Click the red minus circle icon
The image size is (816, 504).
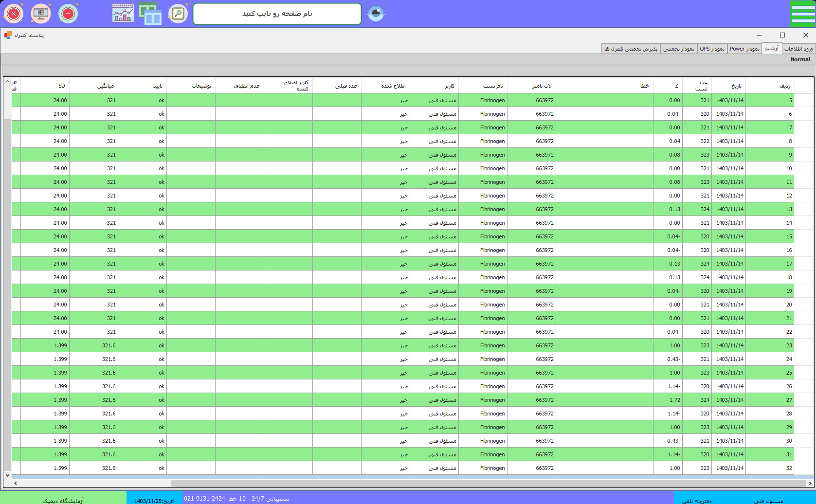click(68, 14)
